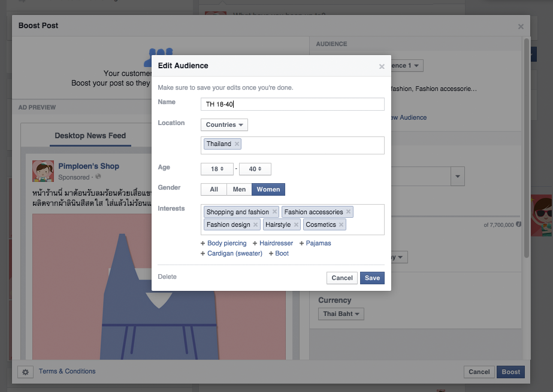This screenshot has width=553, height=392.
Task: Save the audience edits
Action: 372,278
